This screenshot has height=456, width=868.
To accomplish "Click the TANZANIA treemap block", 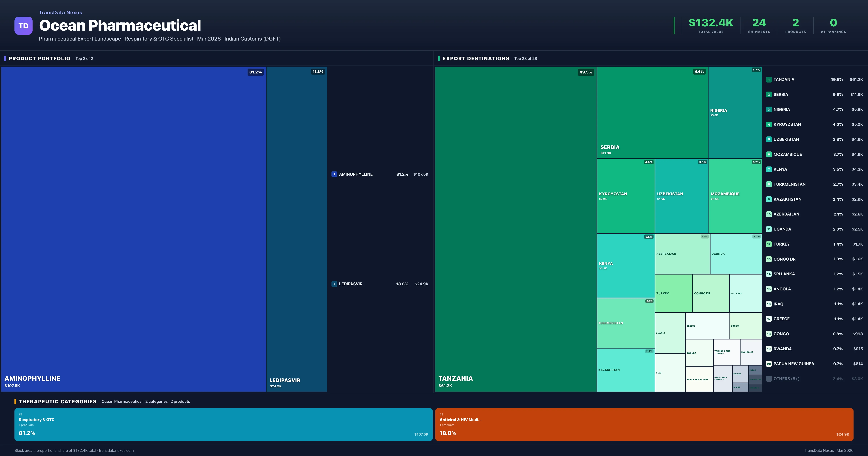I will click(x=516, y=229).
